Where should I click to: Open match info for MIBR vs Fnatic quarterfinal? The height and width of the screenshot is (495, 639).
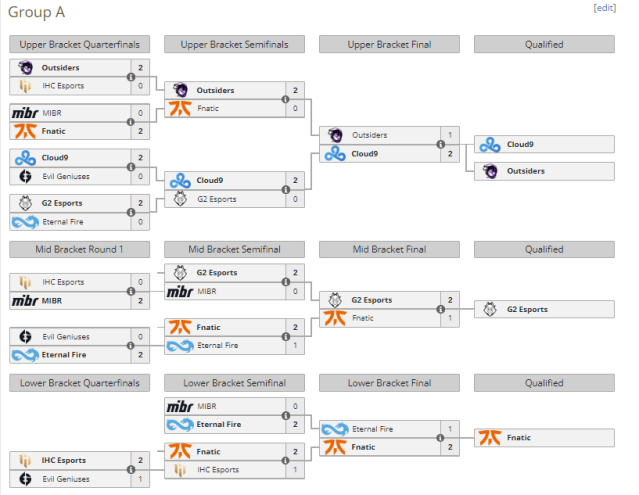pos(131,122)
